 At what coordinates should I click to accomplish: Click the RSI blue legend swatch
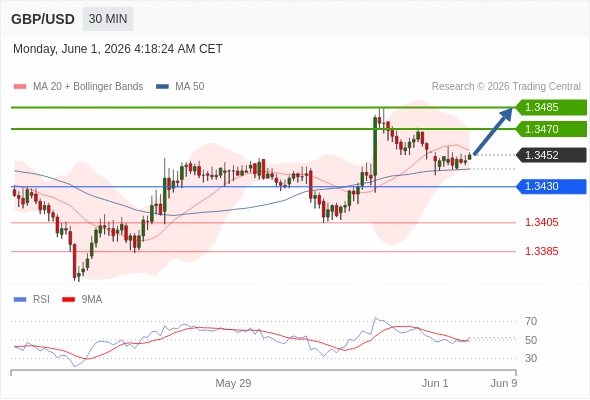click(x=20, y=300)
